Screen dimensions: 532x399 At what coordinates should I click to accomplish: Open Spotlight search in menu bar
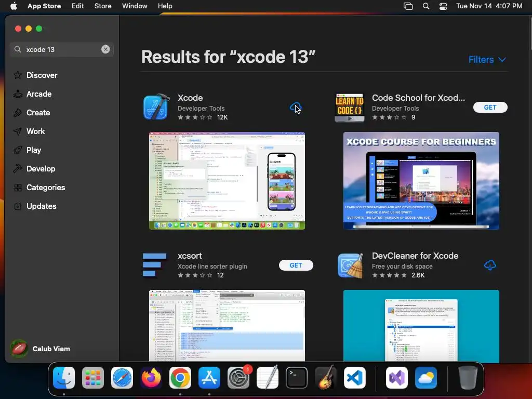pyautogui.click(x=426, y=6)
